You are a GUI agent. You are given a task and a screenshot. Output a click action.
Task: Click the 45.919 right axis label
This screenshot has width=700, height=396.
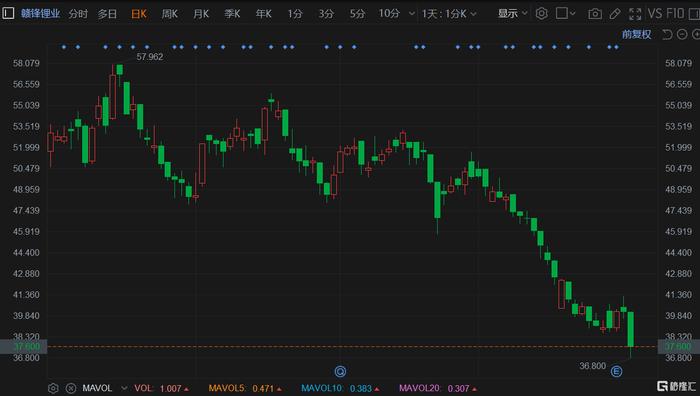tap(679, 231)
